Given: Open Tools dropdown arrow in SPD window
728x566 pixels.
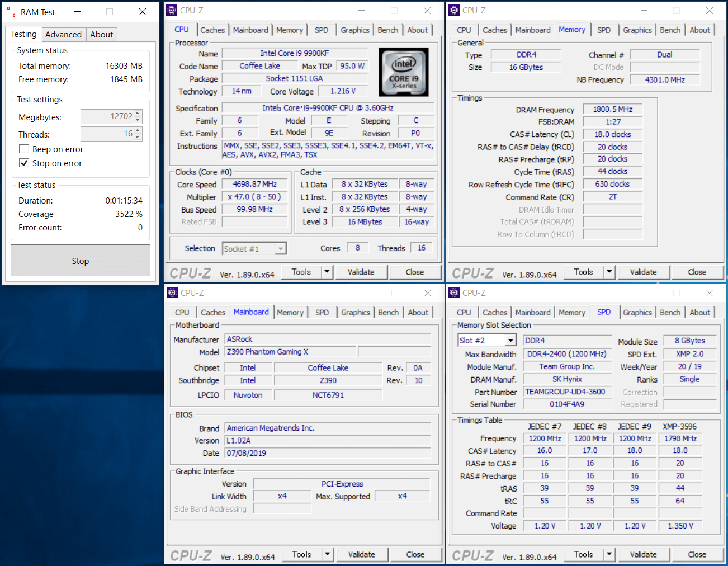Looking at the screenshot, I should (x=609, y=555).
